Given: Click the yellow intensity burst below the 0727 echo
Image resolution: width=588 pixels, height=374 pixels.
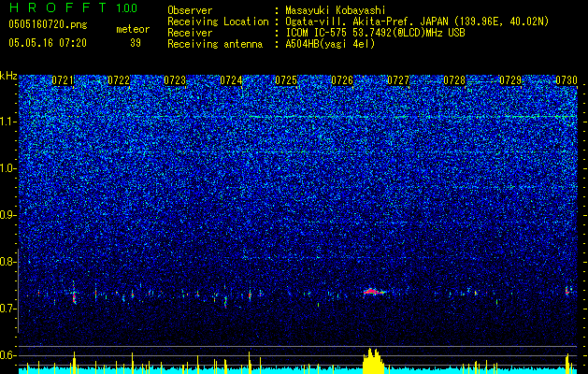Looking at the screenshot, I should click(x=374, y=361).
